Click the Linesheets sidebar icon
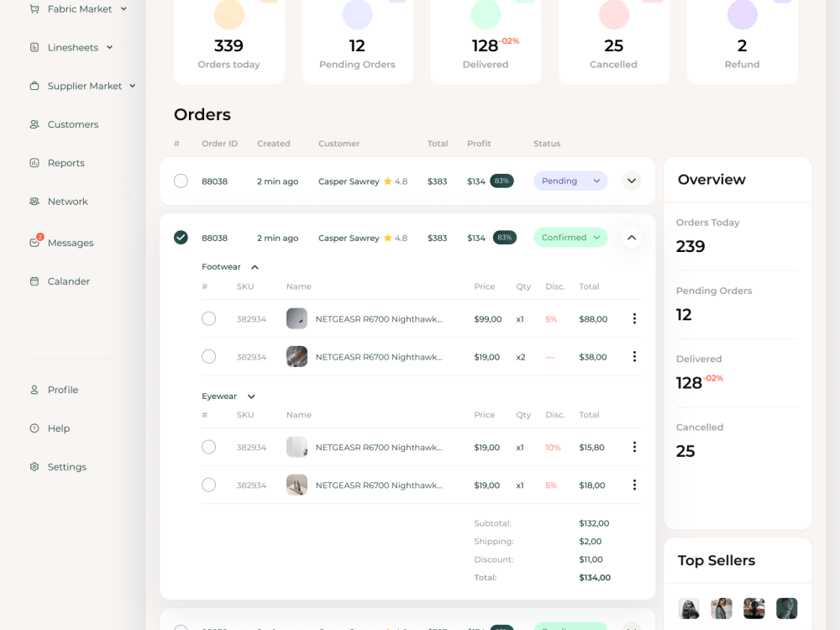Image resolution: width=840 pixels, height=630 pixels. (34, 48)
